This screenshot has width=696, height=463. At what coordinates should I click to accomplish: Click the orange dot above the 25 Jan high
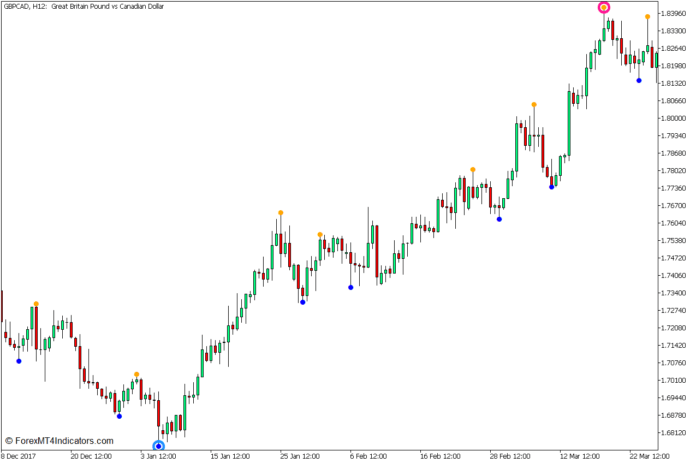click(x=280, y=213)
